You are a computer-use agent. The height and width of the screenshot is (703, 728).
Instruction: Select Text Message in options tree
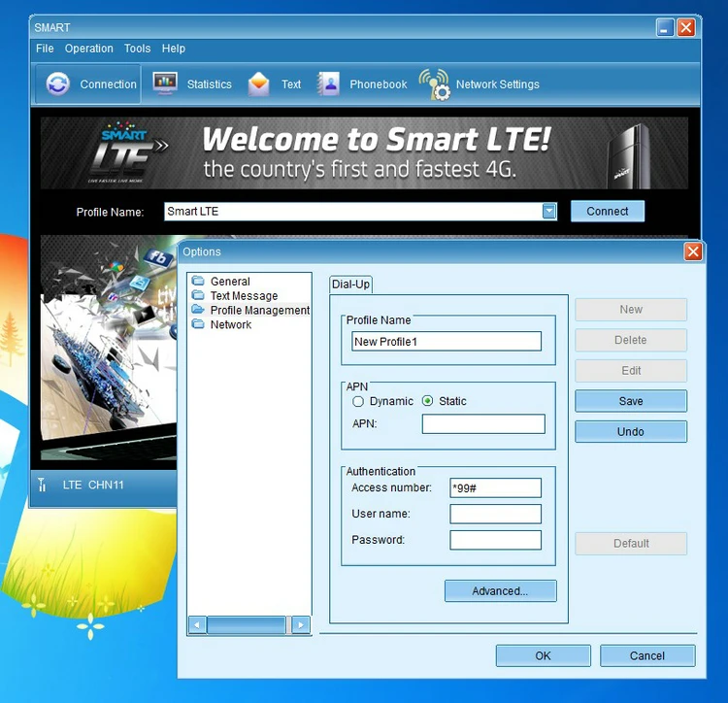tap(244, 296)
